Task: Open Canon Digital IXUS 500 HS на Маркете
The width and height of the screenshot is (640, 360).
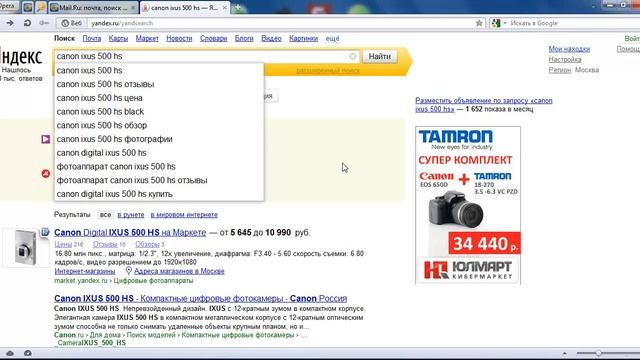Action: coord(130,233)
